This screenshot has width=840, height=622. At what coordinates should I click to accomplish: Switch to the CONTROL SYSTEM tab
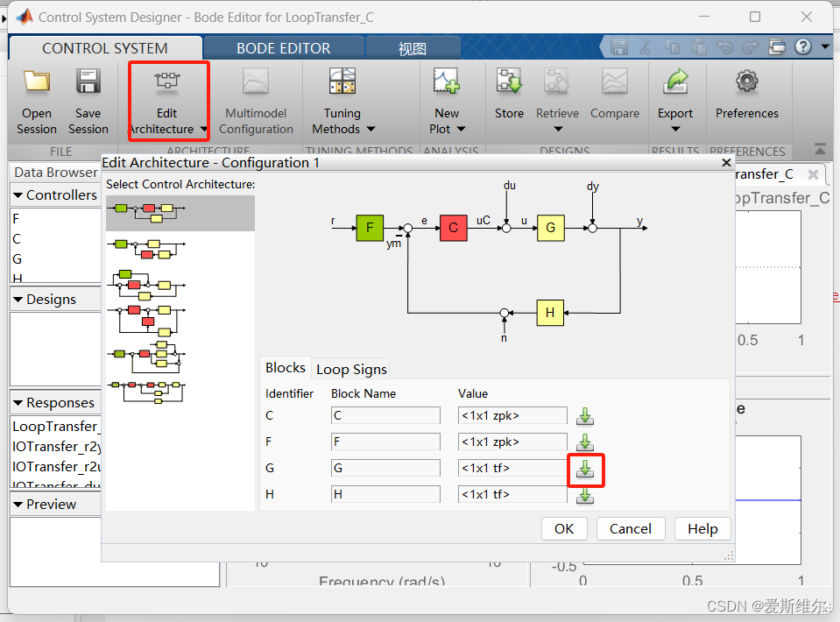105,48
